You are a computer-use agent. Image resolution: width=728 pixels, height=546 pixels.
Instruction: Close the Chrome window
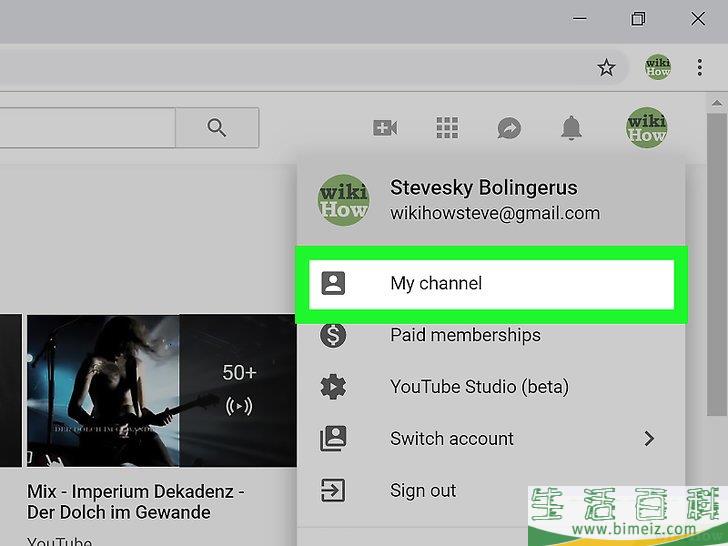(698, 19)
